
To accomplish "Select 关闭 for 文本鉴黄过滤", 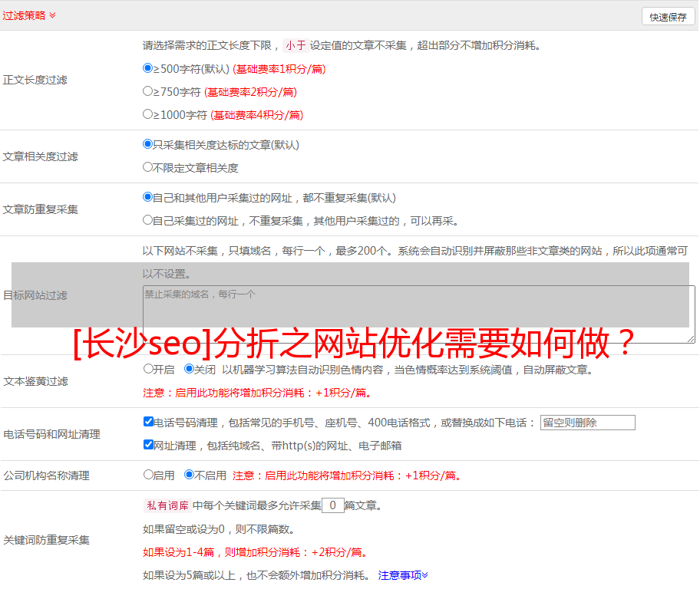I will pyautogui.click(x=189, y=369).
